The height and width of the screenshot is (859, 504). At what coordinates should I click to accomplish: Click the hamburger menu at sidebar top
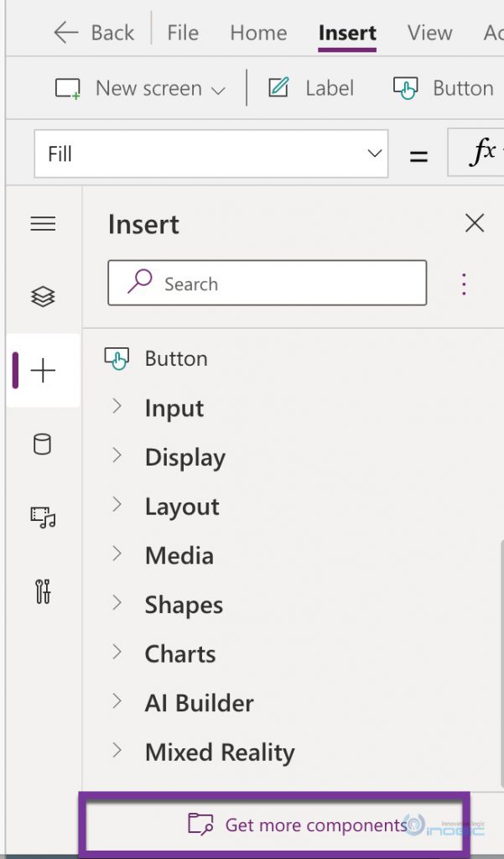click(43, 223)
